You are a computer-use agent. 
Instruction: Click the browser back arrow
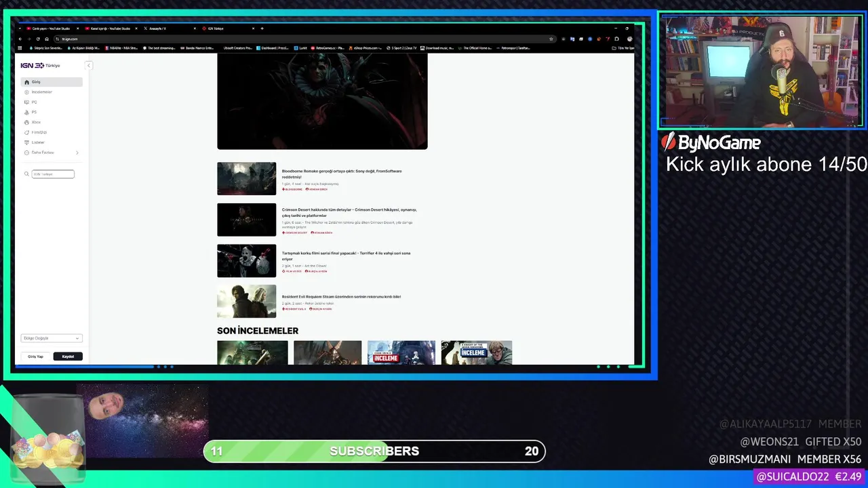[20, 39]
